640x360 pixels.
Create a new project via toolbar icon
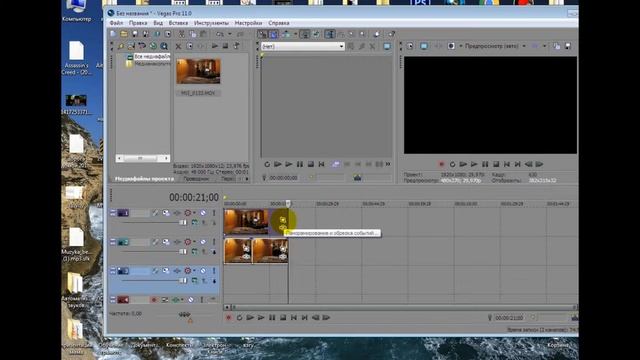(113, 34)
